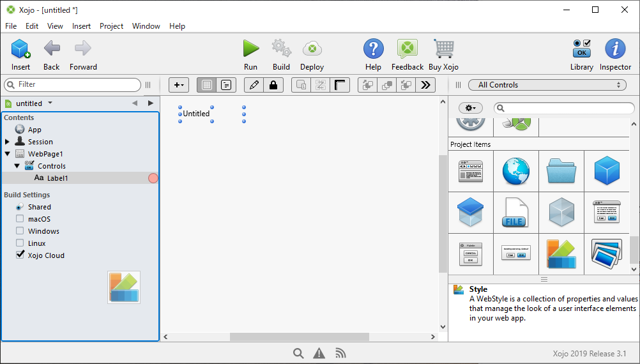The height and width of the screenshot is (364, 640).
Task: Navigate to next item with right triangle
Action: coord(151,103)
